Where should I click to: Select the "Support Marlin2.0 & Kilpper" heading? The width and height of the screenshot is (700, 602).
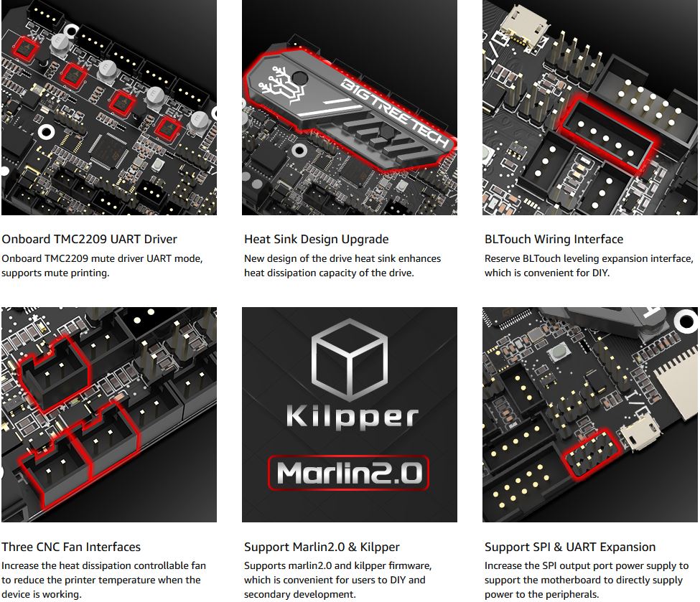322,547
